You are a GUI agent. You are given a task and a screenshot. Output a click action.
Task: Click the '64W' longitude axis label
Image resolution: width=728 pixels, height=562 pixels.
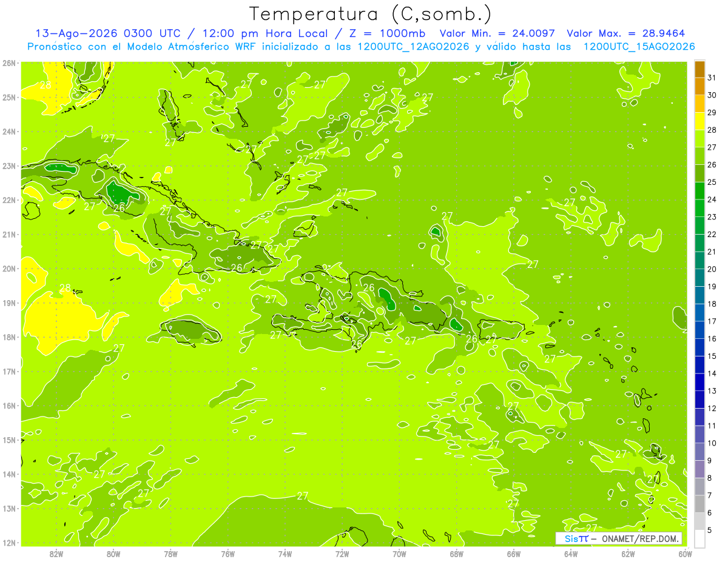[571, 554]
